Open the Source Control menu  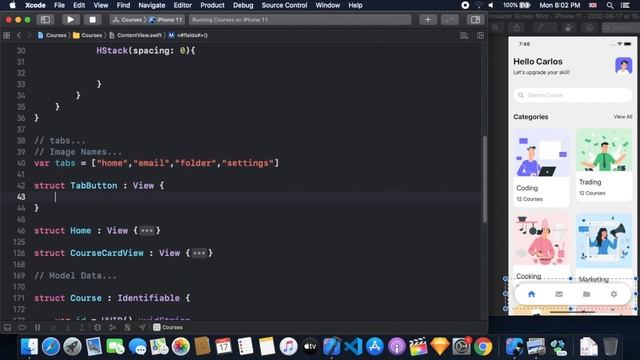(x=284, y=5)
